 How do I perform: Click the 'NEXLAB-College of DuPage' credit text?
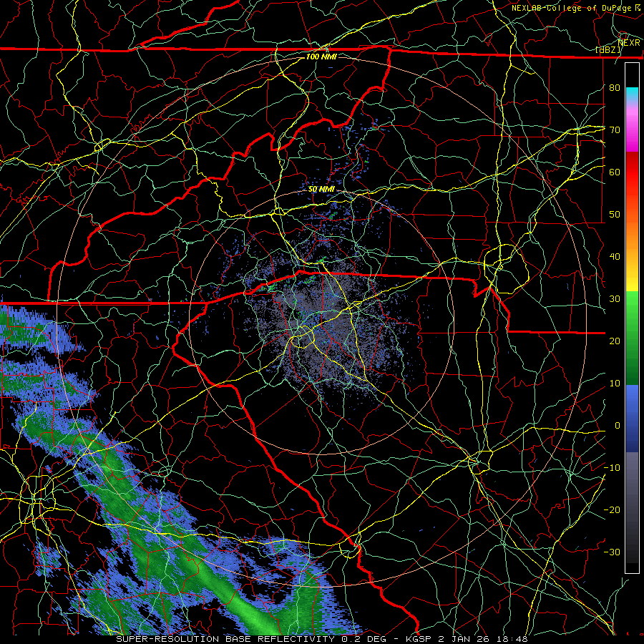point(571,8)
